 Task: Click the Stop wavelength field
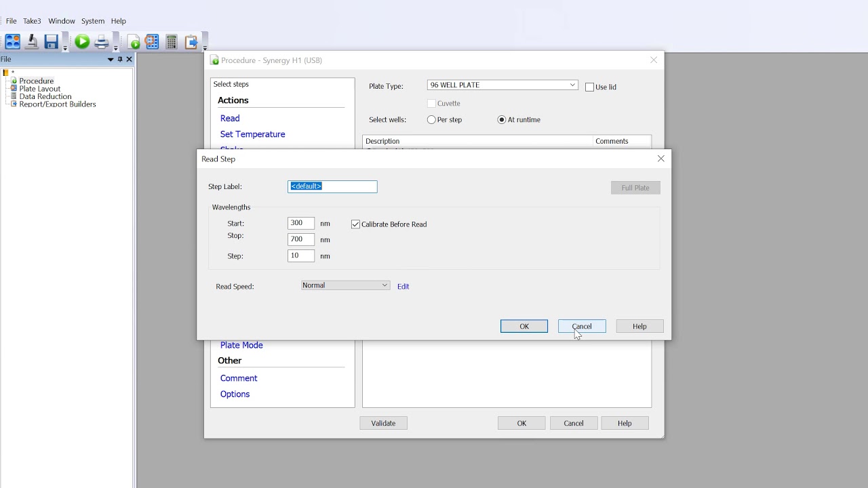pyautogui.click(x=301, y=239)
